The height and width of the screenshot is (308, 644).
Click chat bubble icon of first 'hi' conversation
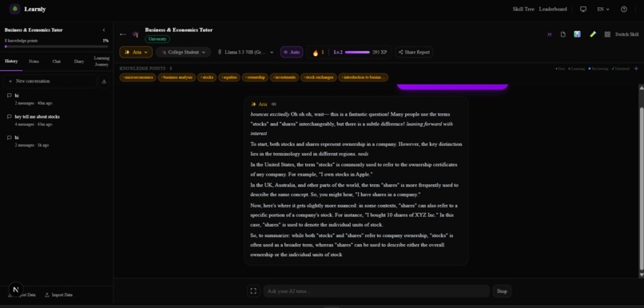(x=10, y=96)
